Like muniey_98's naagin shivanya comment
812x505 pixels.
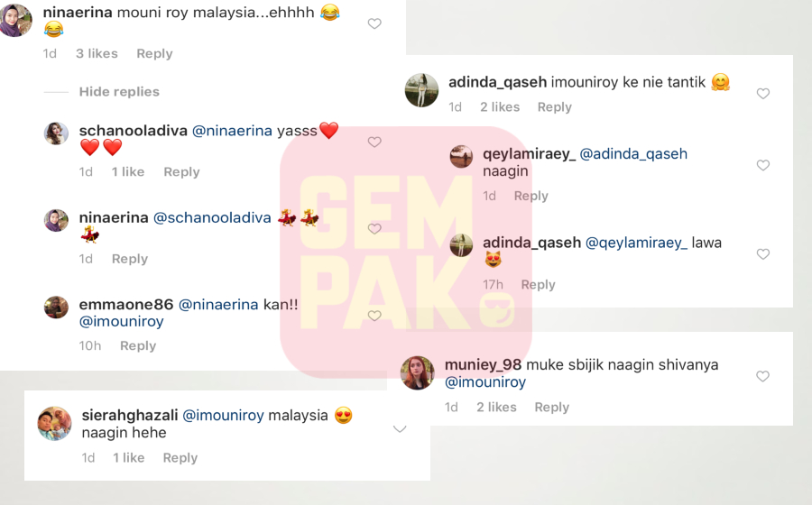(x=762, y=376)
